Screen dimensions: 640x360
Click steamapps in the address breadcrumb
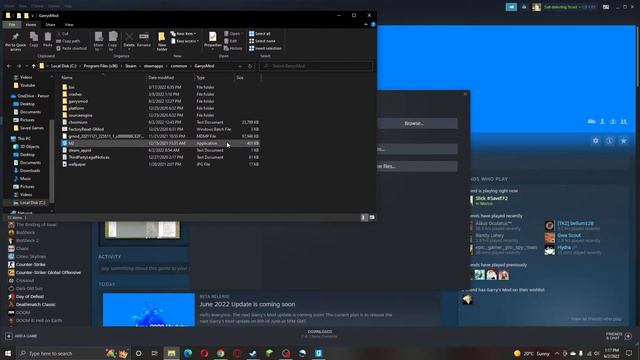(x=153, y=66)
